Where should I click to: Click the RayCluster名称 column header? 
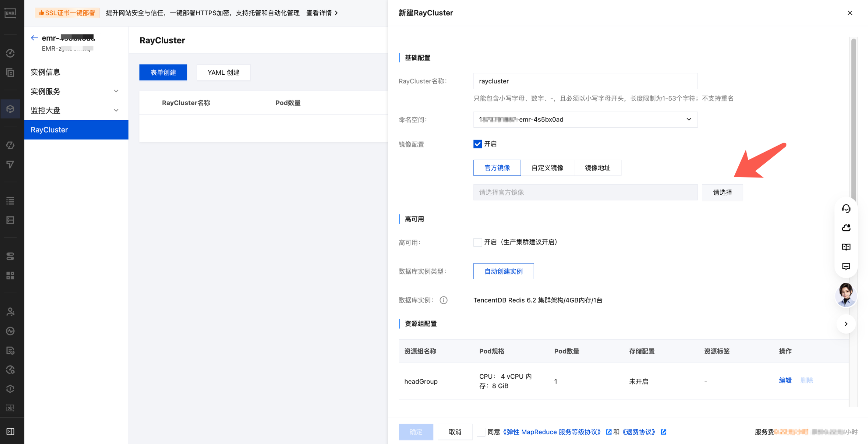click(186, 103)
